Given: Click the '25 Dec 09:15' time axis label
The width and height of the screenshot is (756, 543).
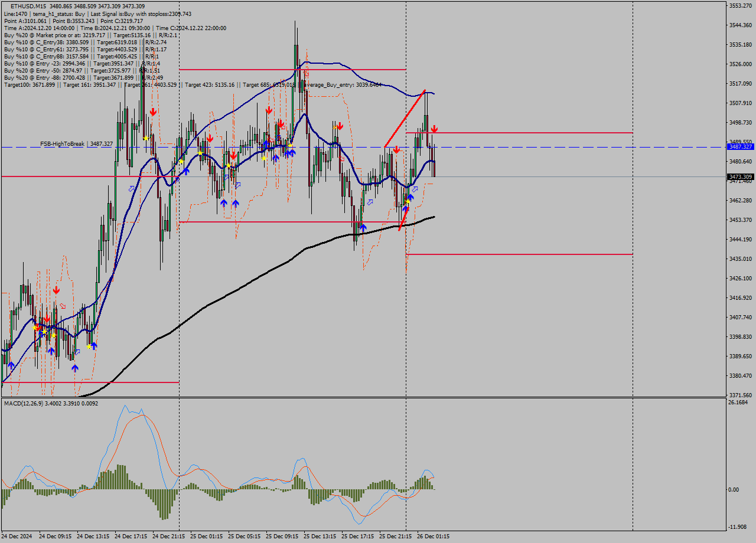Looking at the screenshot, I should click(282, 537).
